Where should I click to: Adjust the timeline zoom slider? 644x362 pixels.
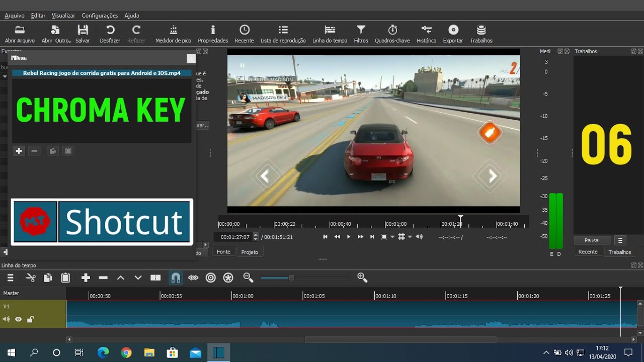tap(305, 278)
